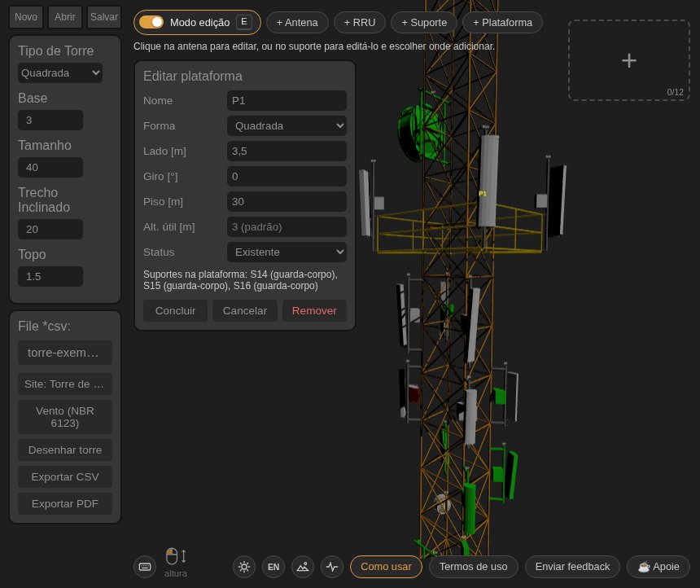
Task: Open Termos de uso
Action: (x=473, y=567)
